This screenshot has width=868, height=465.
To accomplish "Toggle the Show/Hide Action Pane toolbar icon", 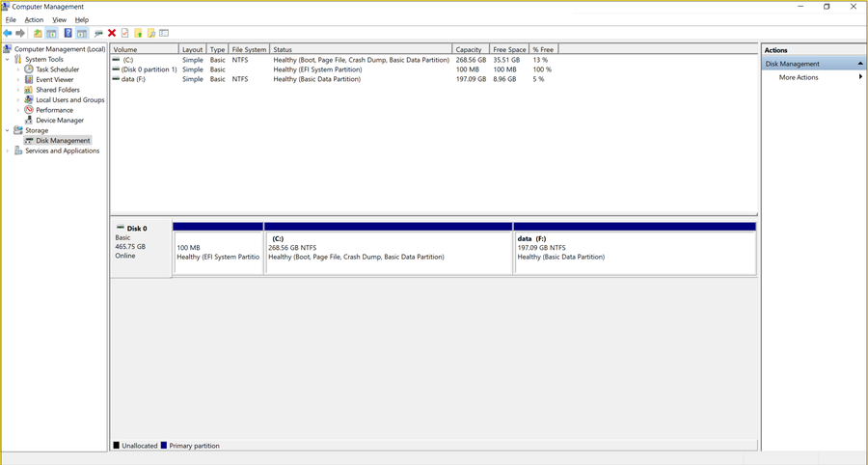I will click(x=82, y=33).
